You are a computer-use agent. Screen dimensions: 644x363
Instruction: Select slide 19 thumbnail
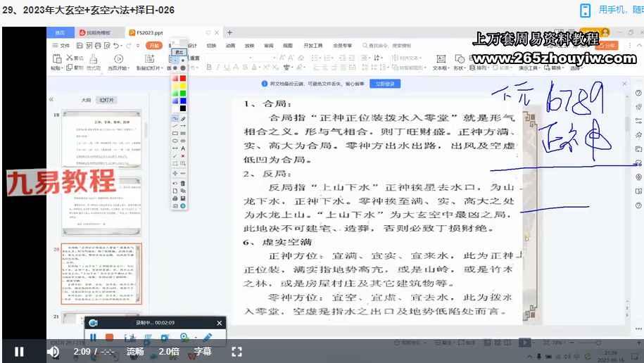click(x=102, y=137)
